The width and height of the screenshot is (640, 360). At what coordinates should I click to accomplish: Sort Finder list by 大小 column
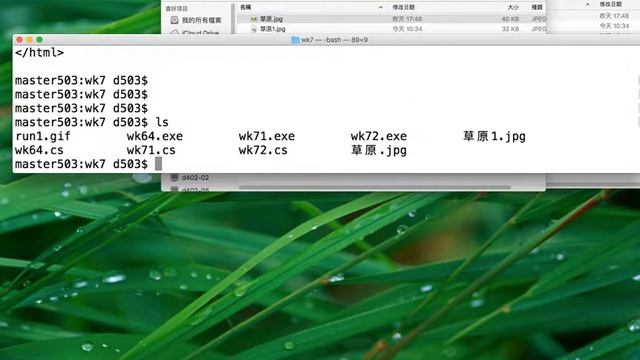click(x=513, y=7)
